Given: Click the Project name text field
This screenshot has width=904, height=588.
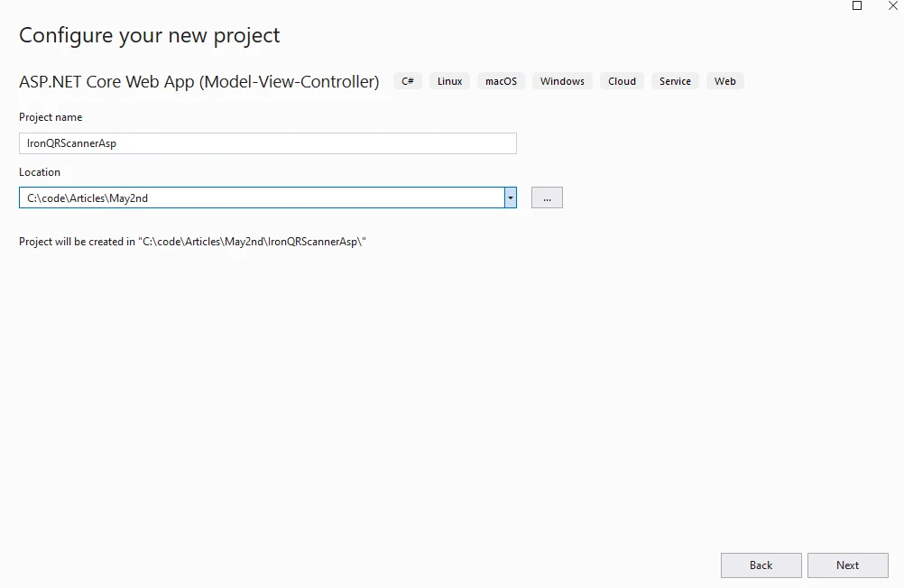Looking at the screenshot, I should (267, 143).
